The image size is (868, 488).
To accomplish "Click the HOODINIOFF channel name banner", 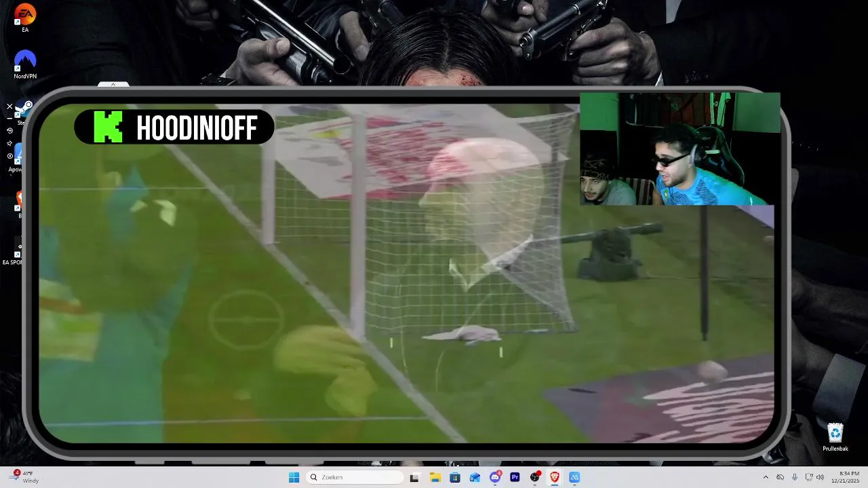I will click(174, 127).
